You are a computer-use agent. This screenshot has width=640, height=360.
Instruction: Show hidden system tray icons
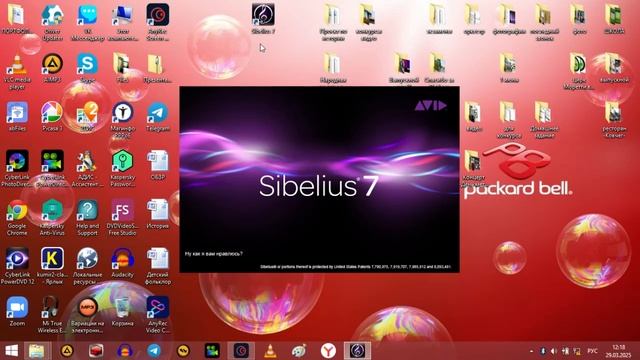531,351
